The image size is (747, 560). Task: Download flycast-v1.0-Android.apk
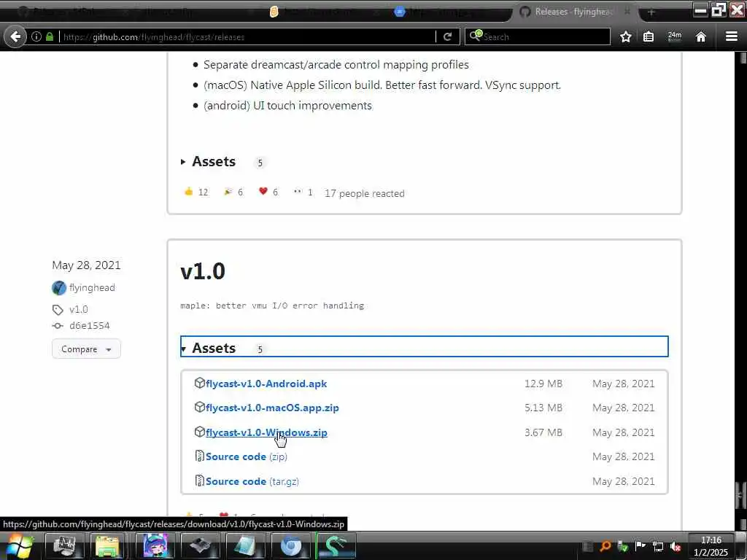tap(266, 384)
